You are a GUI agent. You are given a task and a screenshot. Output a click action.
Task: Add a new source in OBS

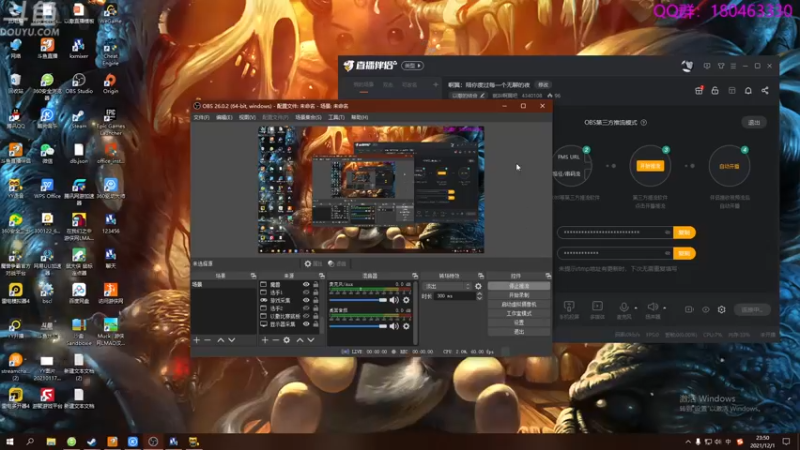pyautogui.click(x=265, y=340)
